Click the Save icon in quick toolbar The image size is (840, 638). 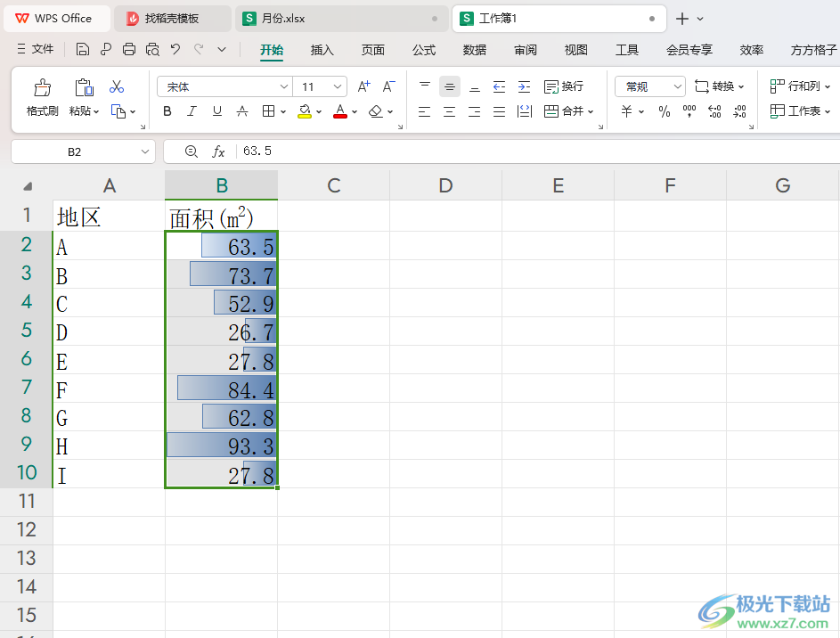pos(83,50)
